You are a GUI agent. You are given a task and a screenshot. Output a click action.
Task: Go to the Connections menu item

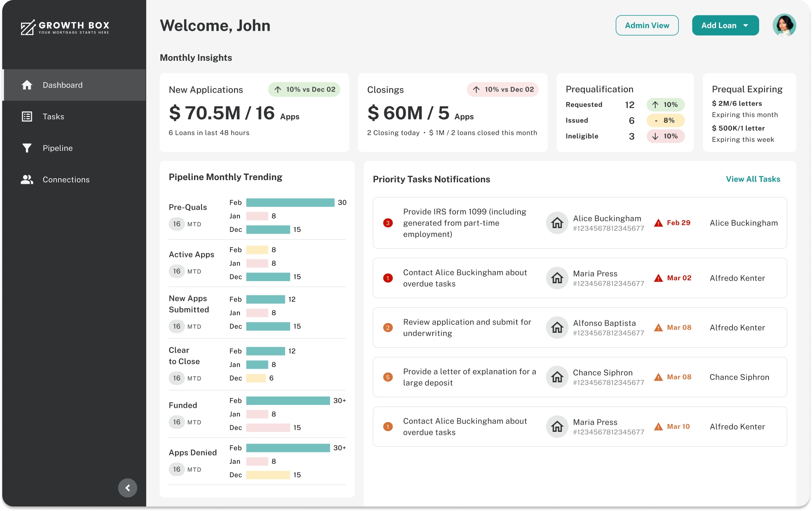66,180
